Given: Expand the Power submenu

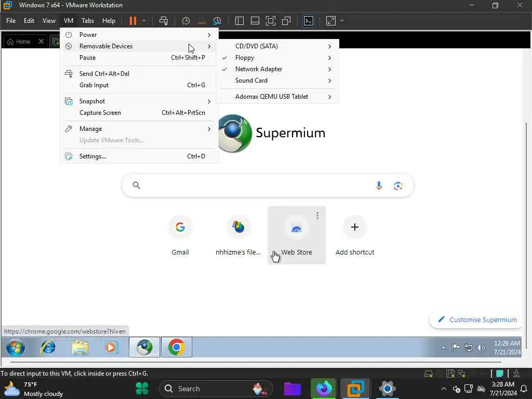Looking at the screenshot, I should [x=139, y=35].
